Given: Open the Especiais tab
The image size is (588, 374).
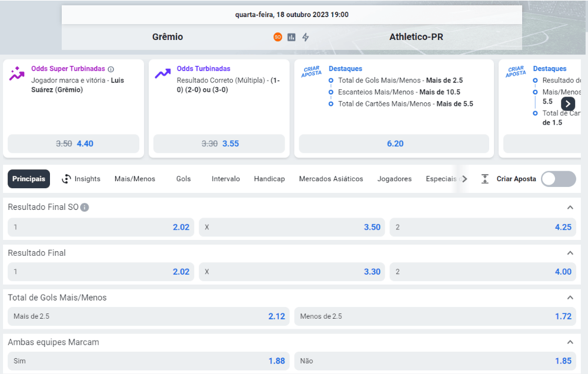Looking at the screenshot, I should (x=442, y=179).
